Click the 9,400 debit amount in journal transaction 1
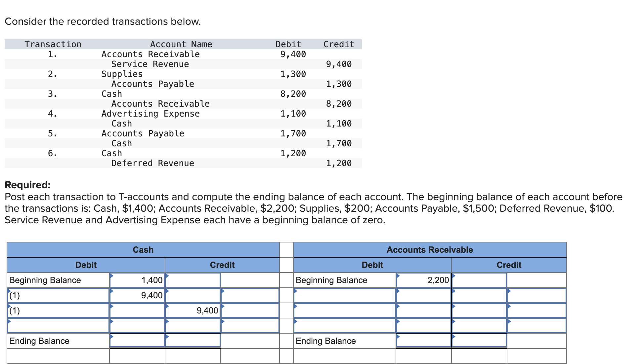643x364 pixels. coord(293,54)
